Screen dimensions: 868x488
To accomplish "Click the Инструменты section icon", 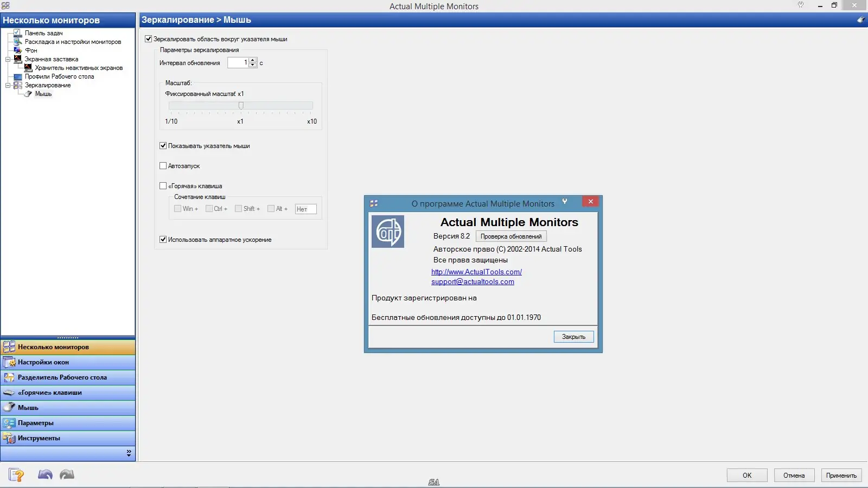I will (9, 438).
